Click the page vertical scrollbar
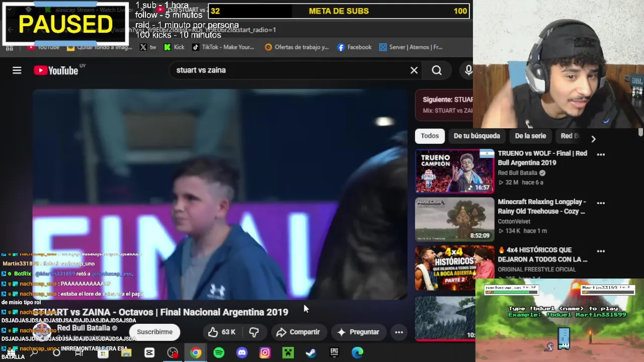Viewport: 644px width, 362px height. pyautogui.click(x=640, y=132)
